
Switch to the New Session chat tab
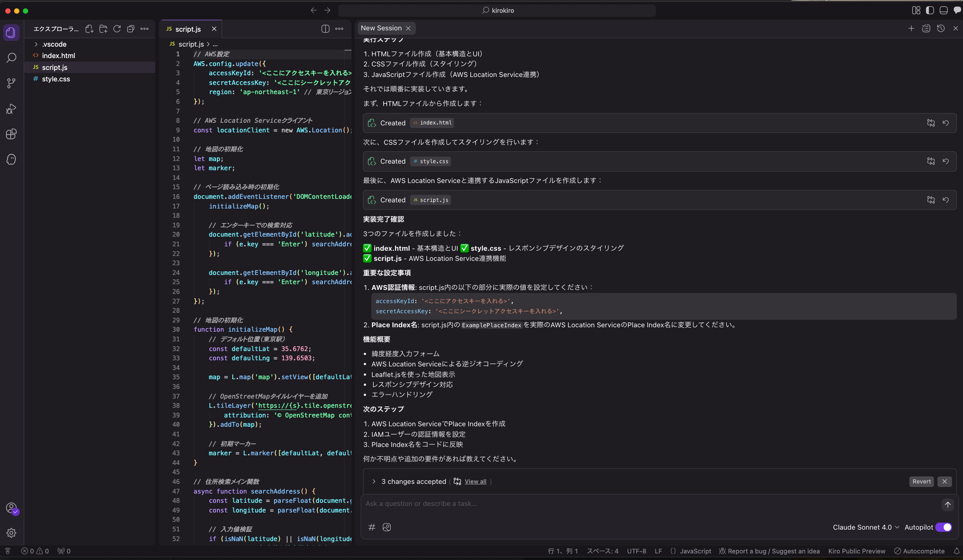[381, 28]
